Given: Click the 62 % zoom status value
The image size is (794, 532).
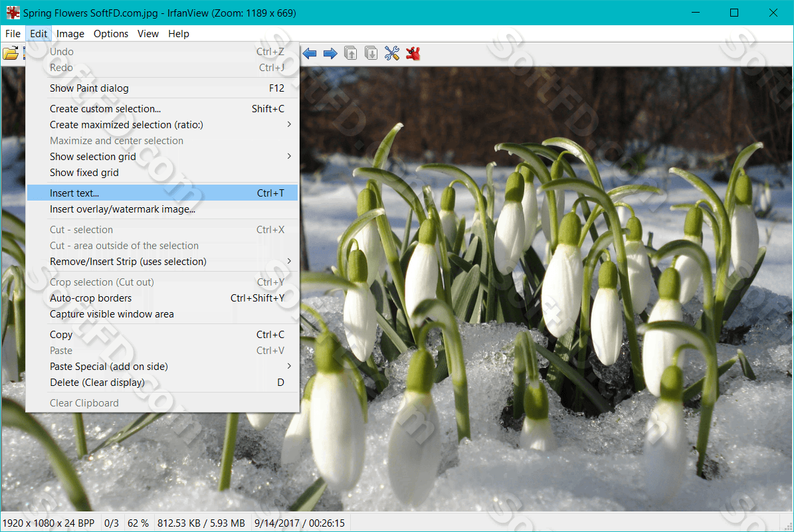Looking at the screenshot, I should pos(138,523).
